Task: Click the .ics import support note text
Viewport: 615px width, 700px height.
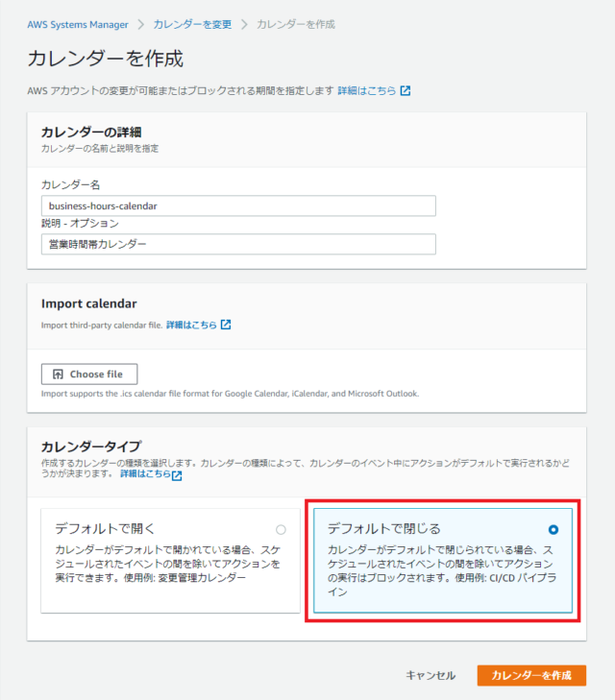Action: coord(230,394)
